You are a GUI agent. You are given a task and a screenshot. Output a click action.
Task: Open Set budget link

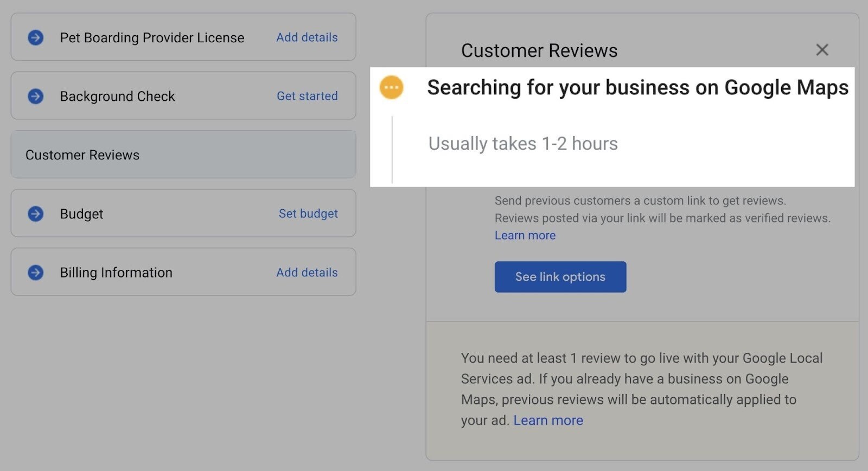[308, 214]
